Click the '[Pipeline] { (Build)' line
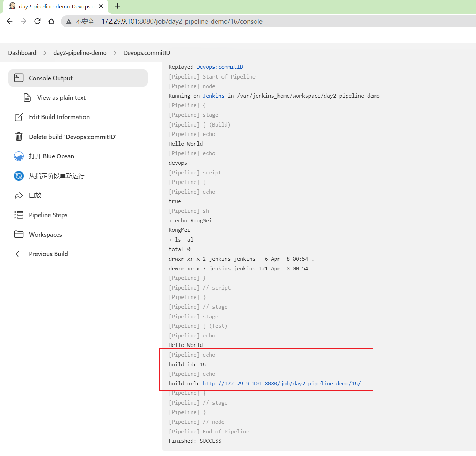 tap(200, 125)
